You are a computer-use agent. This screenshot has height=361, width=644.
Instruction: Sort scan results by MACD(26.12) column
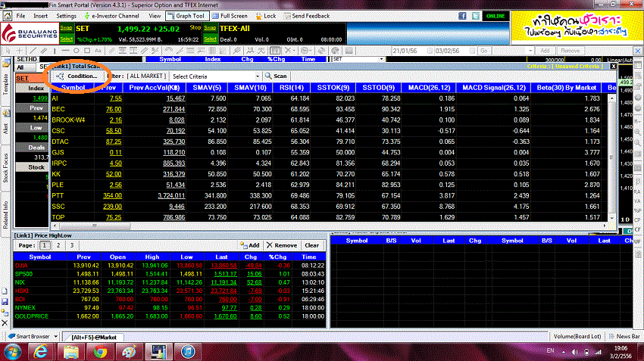point(429,87)
